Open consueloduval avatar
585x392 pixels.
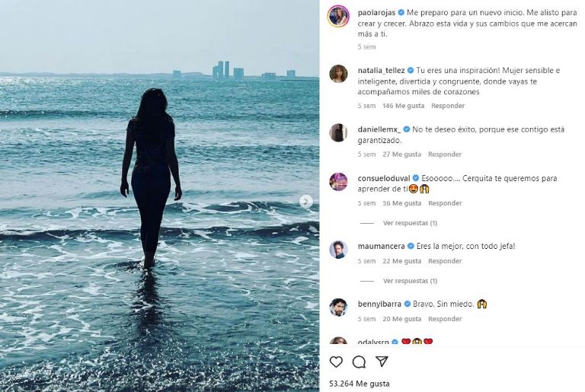[338, 181]
